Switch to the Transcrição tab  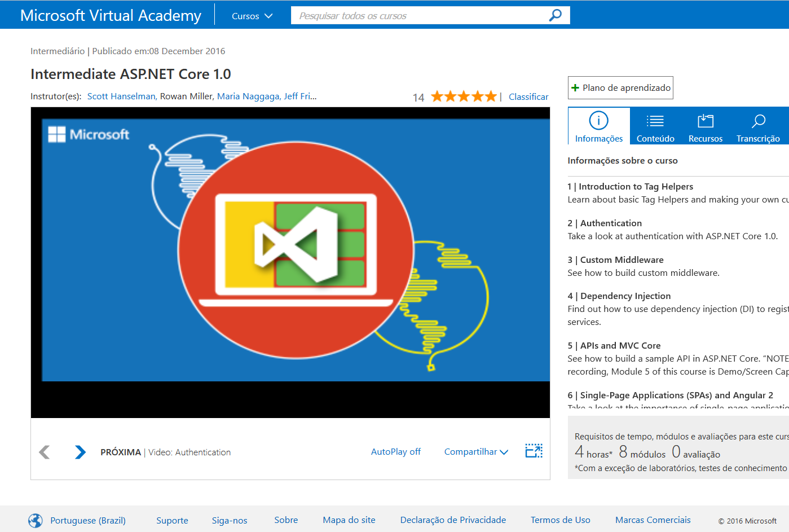[758, 126]
